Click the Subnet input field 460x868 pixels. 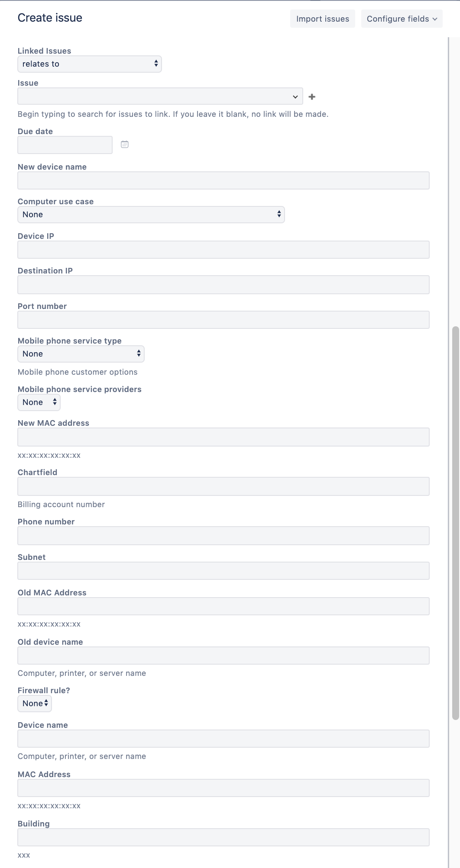click(x=224, y=571)
